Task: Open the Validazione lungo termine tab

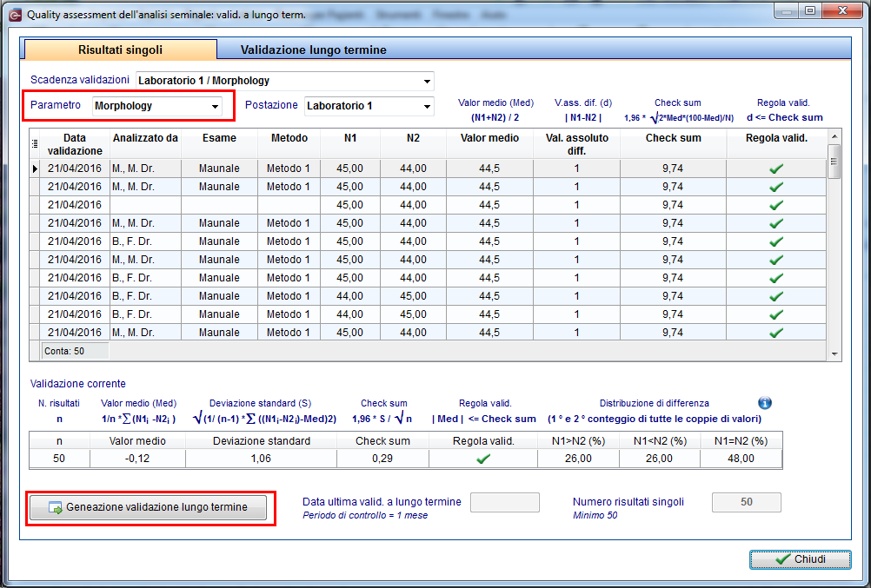Action: pos(313,50)
